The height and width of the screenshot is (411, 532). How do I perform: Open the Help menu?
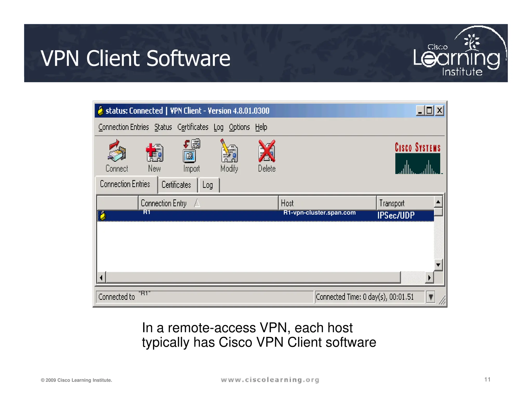(261, 127)
